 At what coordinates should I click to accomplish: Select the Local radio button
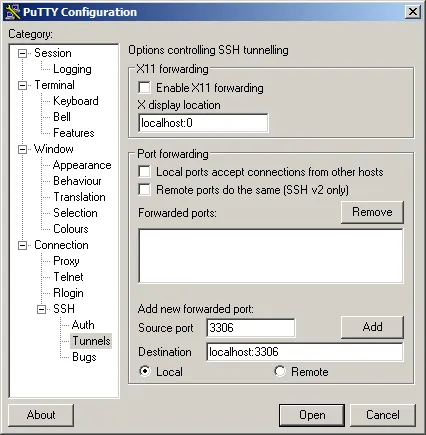(145, 371)
